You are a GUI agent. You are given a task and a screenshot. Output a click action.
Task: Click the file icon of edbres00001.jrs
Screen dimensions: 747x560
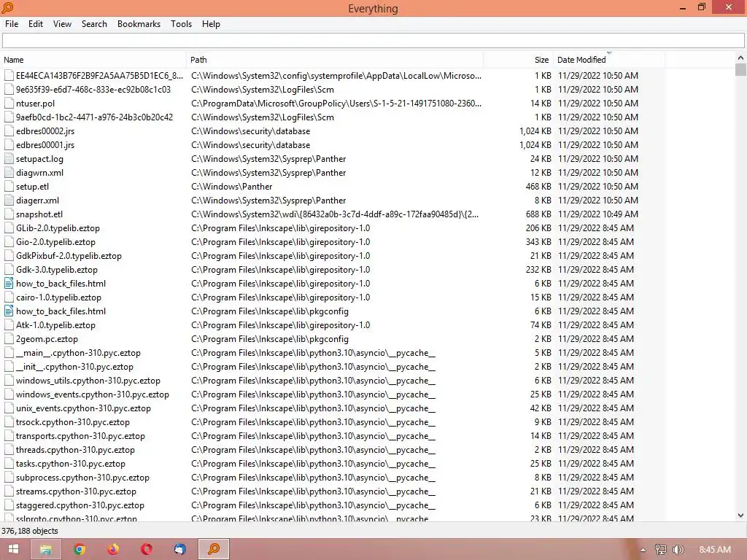pos(9,145)
